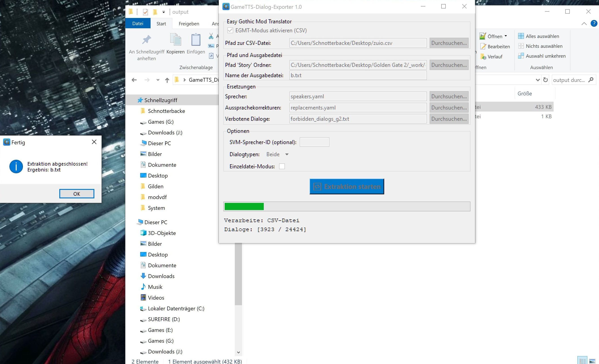Viewport: 599px width, 364px height.
Task: Click the Einfügen clipboard icon
Action: (x=196, y=40)
